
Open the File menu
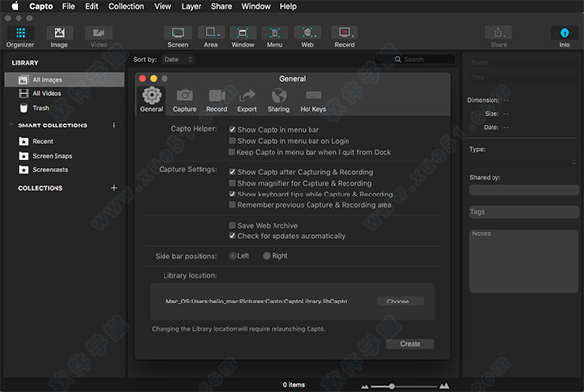(x=68, y=6)
